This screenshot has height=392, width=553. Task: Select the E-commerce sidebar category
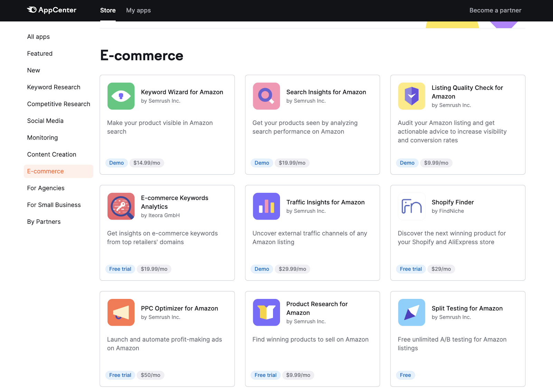(58, 171)
